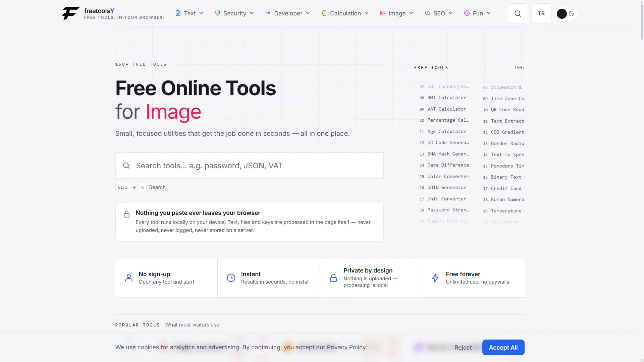Open the Calculation menu label
Viewport: 644px width, 362px height.
click(345, 13)
